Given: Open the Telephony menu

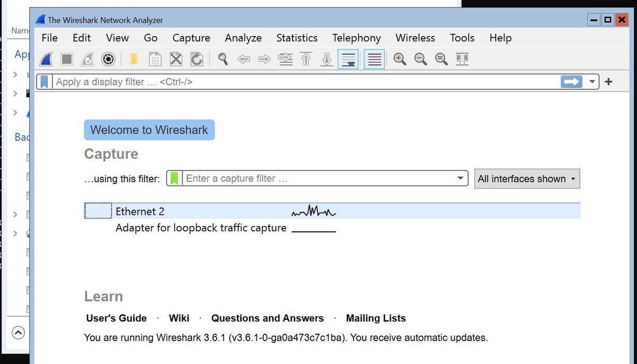Looking at the screenshot, I should tap(356, 38).
